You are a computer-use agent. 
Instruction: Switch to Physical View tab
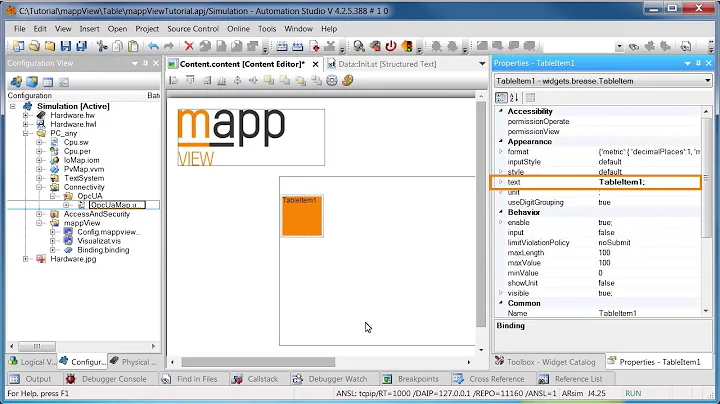point(134,362)
